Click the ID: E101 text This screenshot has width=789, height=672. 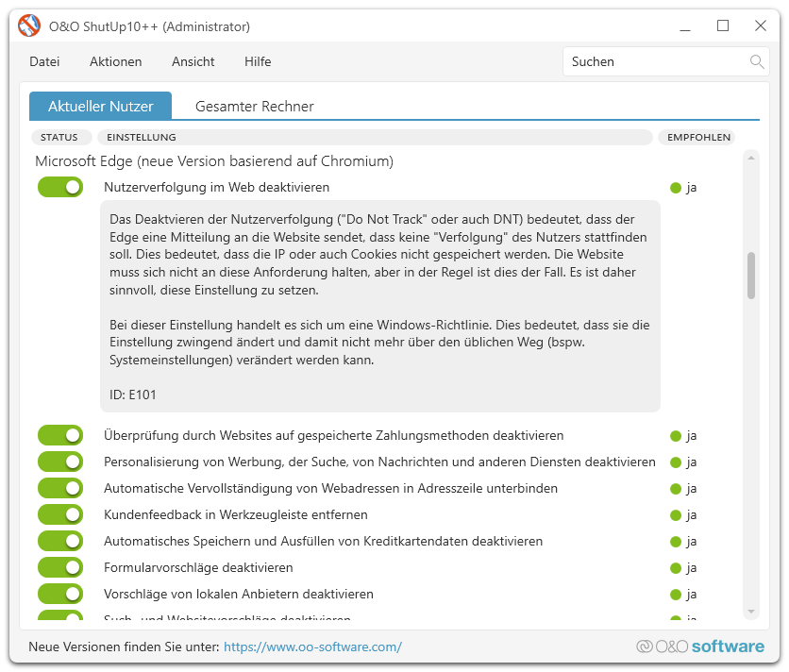point(133,395)
